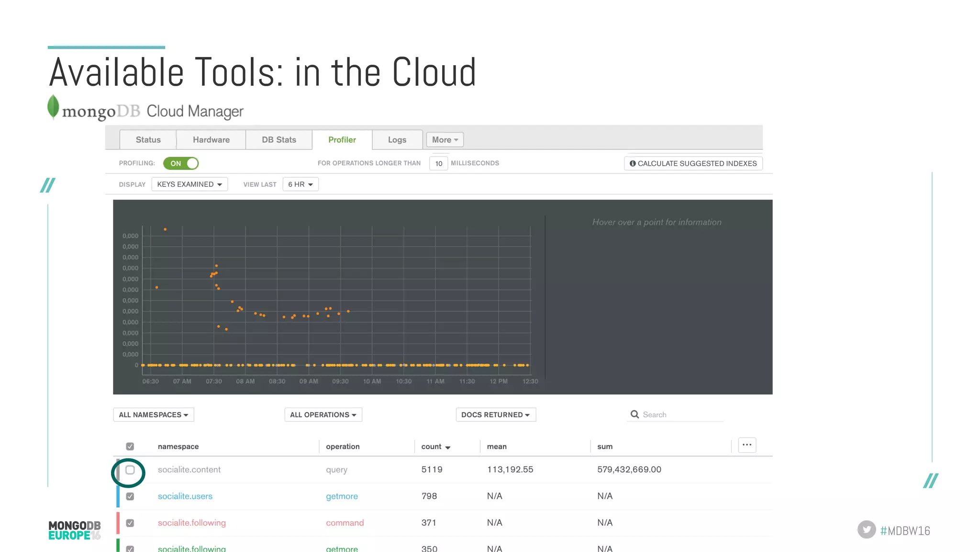Open the red socialite.following namespace link
This screenshot has height=552, width=980.
pos(192,523)
